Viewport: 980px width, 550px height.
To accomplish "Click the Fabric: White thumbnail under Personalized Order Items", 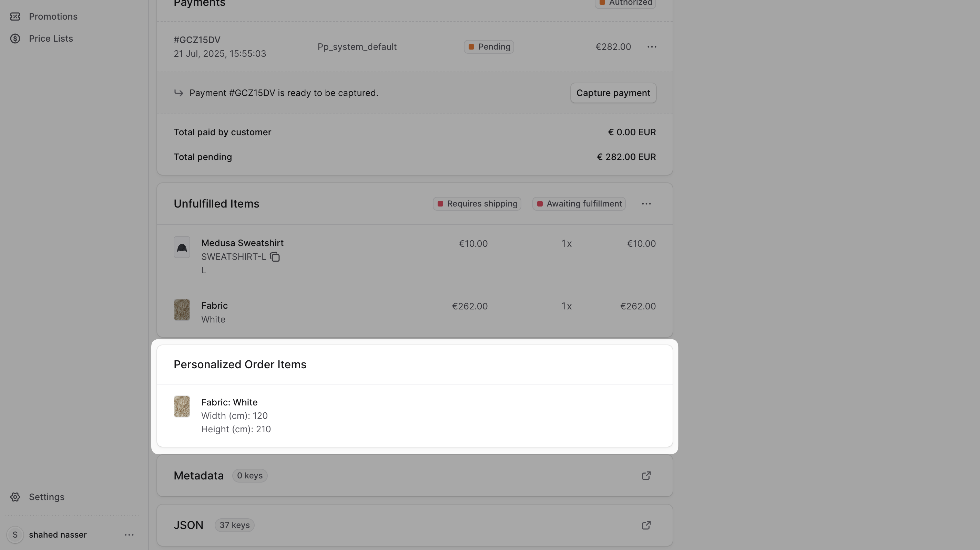I will coord(182,406).
